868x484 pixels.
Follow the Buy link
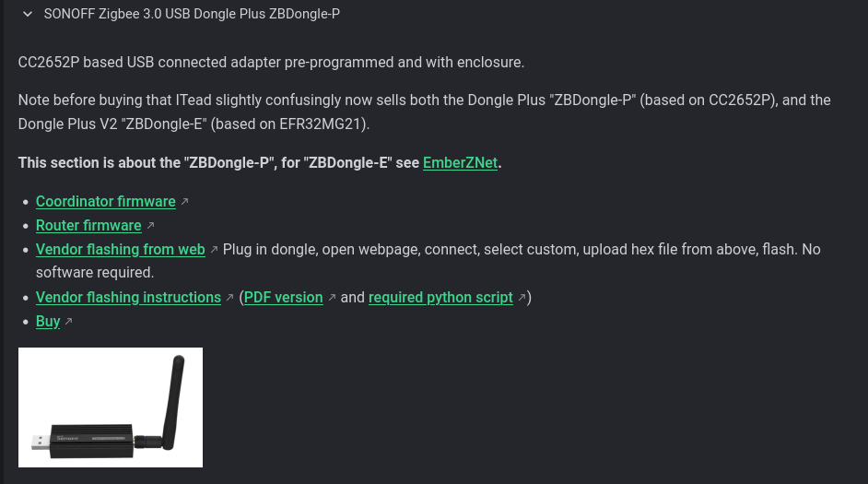click(x=48, y=322)
